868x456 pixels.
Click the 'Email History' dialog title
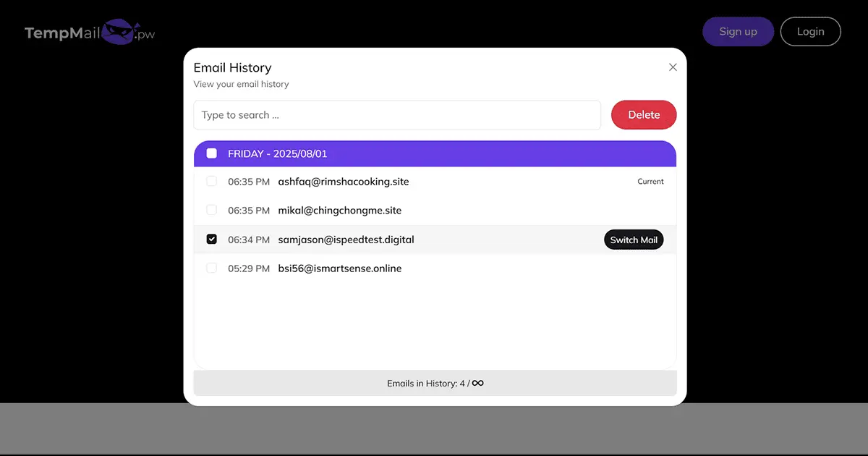click(x=232, y=67)
